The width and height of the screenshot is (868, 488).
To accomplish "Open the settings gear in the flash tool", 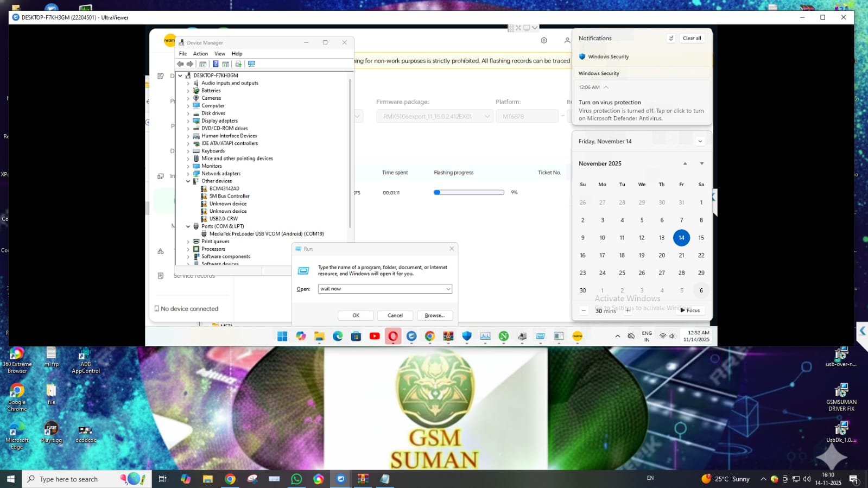I will 544,41.
